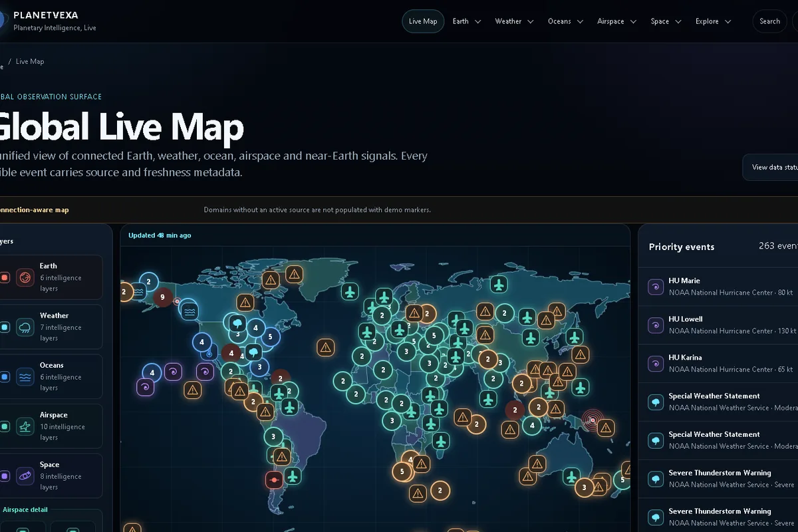Image resolution: width=798 pixels, height=532 pixels.
Task: Select the ocean waves marker off Canada's Pacific coast
Action: [190, 311]
